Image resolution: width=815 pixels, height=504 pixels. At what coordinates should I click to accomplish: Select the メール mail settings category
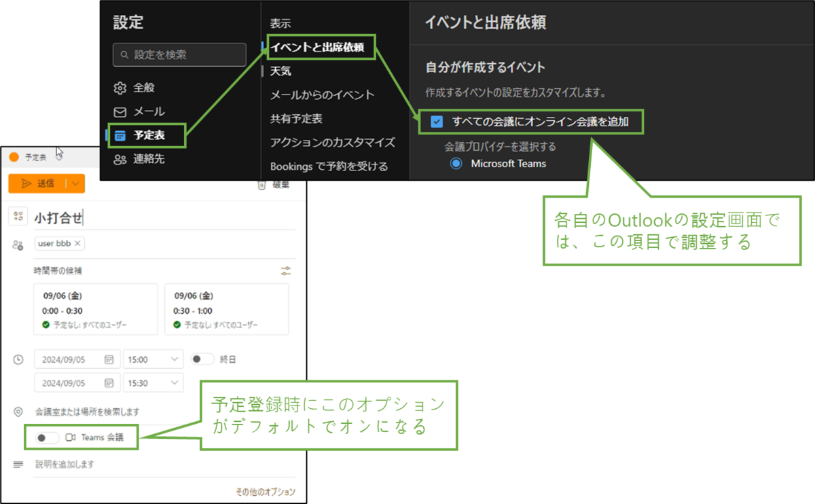click(x=139, y=111)
